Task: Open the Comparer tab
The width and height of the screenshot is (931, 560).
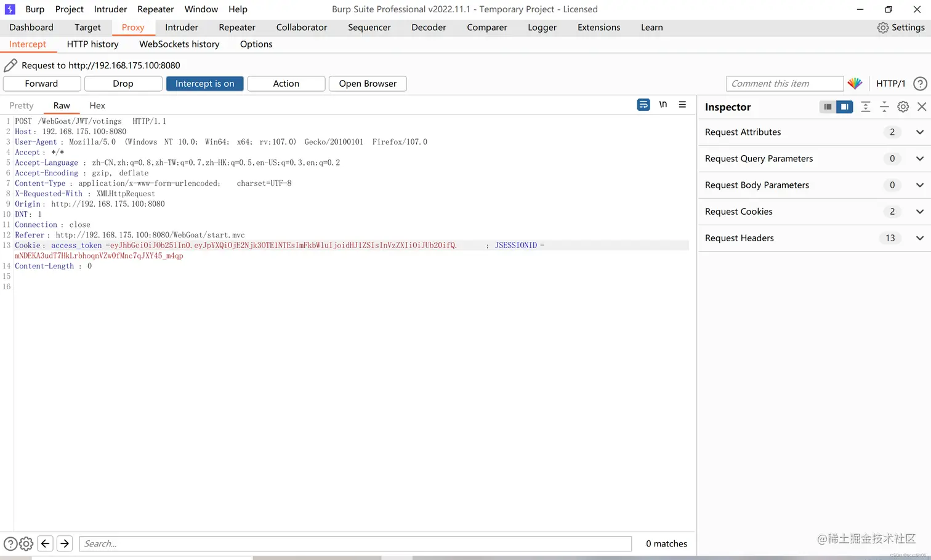Action: coord(487,28)
